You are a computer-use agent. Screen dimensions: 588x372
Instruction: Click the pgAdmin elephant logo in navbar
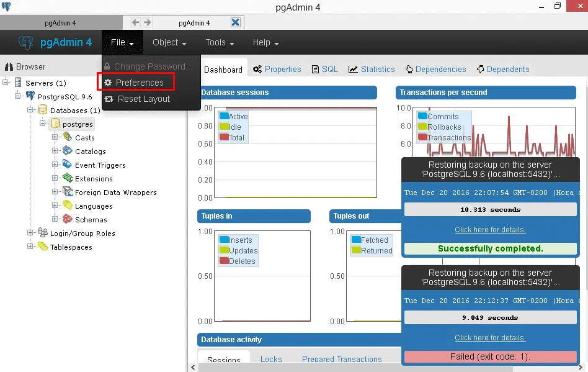[26, 43]
